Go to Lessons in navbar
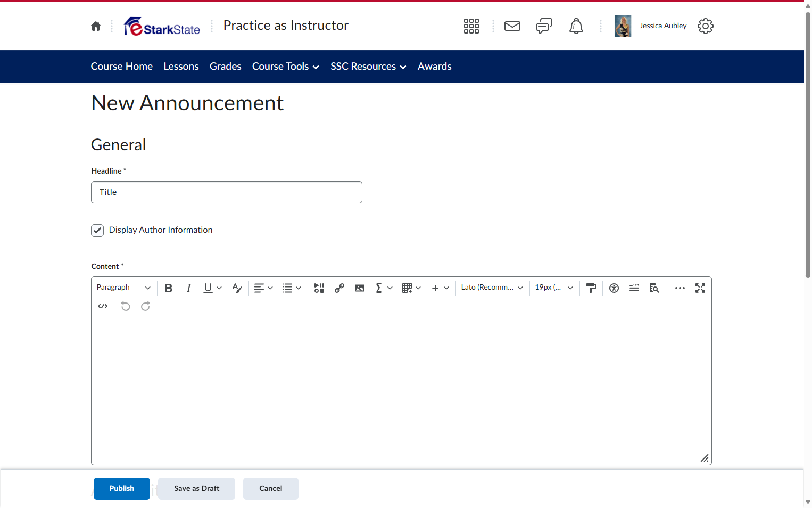The image size is (812, 508). tap(181, 67)
